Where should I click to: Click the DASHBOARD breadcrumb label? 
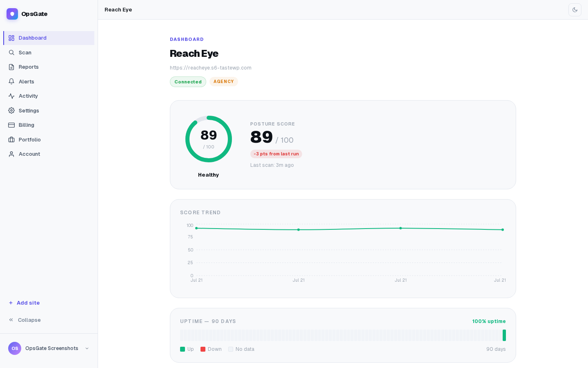coord(187,39)
